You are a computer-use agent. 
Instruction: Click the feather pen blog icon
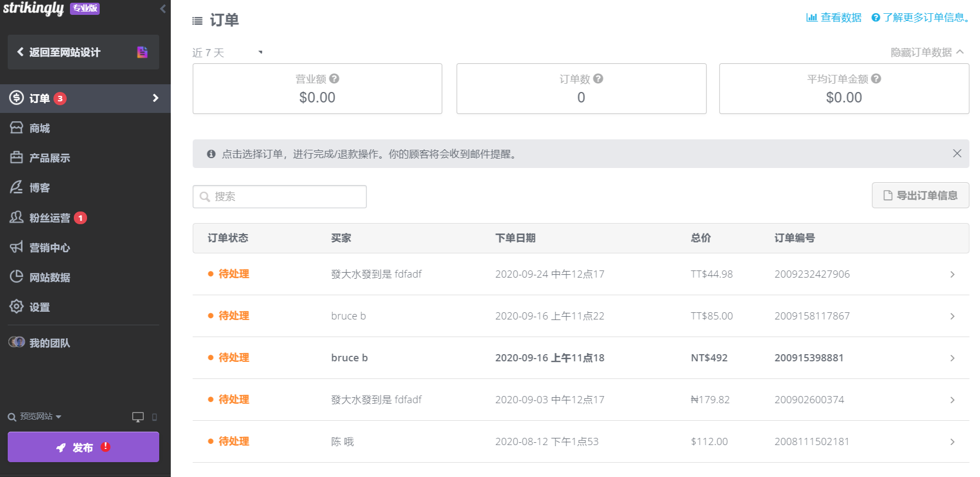coord(17,187)
